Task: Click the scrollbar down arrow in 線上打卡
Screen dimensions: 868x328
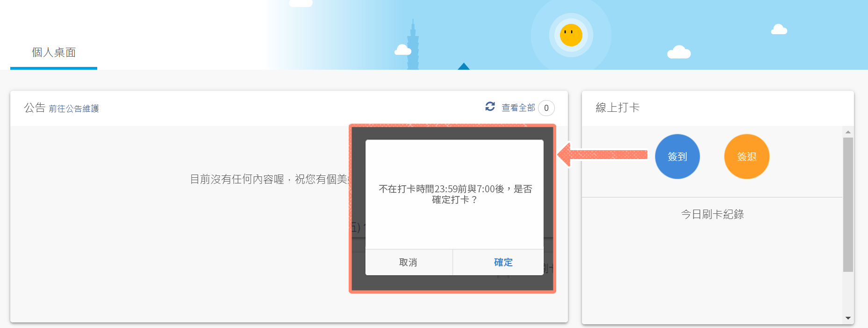Action: [x=848, y=318]
